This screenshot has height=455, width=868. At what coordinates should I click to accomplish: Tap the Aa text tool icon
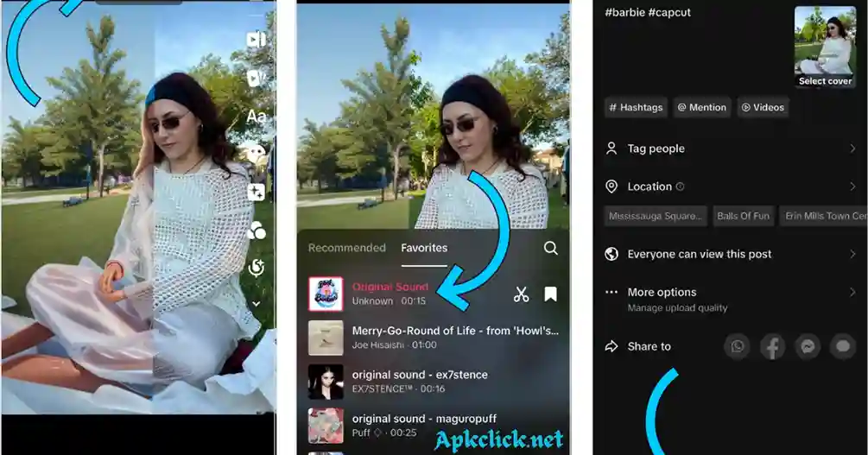pos(256,117)
